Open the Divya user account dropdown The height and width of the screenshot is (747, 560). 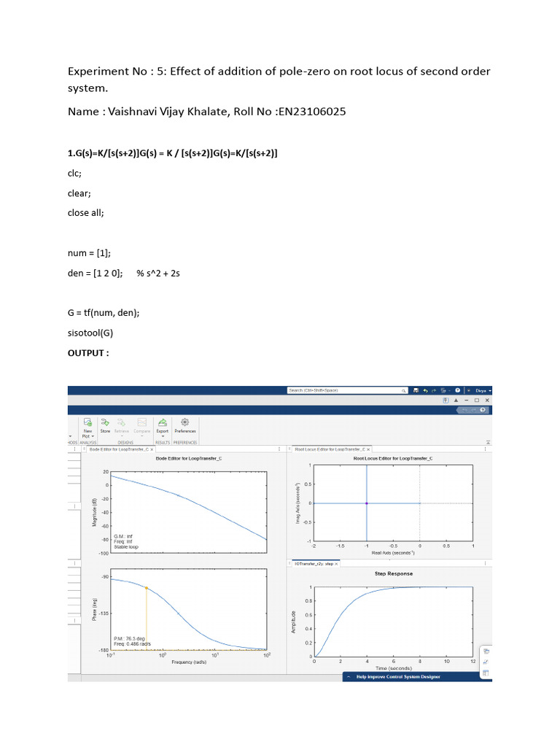pyautogui.click(x=483, y=391)
